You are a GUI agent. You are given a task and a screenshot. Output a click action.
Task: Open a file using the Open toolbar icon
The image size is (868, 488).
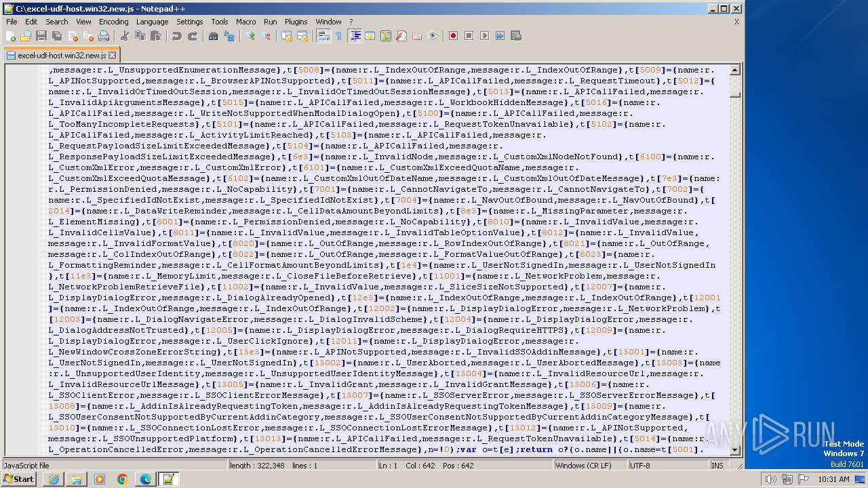coord(26,36)
